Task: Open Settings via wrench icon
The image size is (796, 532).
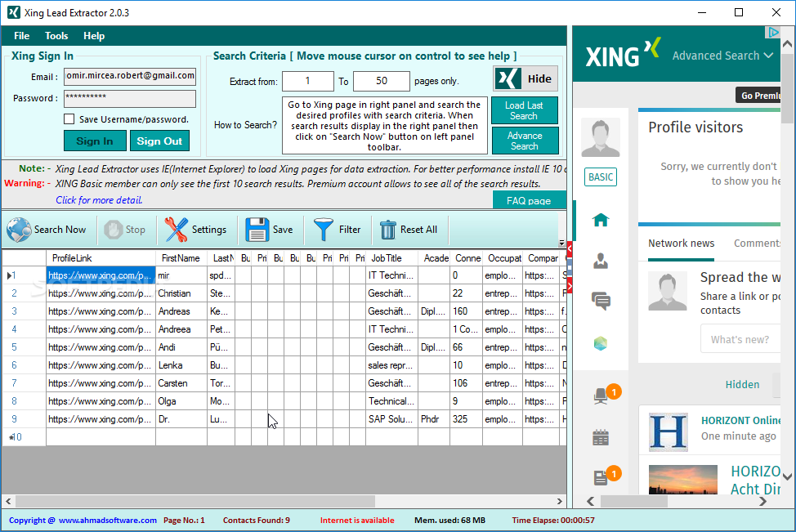Action: tap(177, 230)
